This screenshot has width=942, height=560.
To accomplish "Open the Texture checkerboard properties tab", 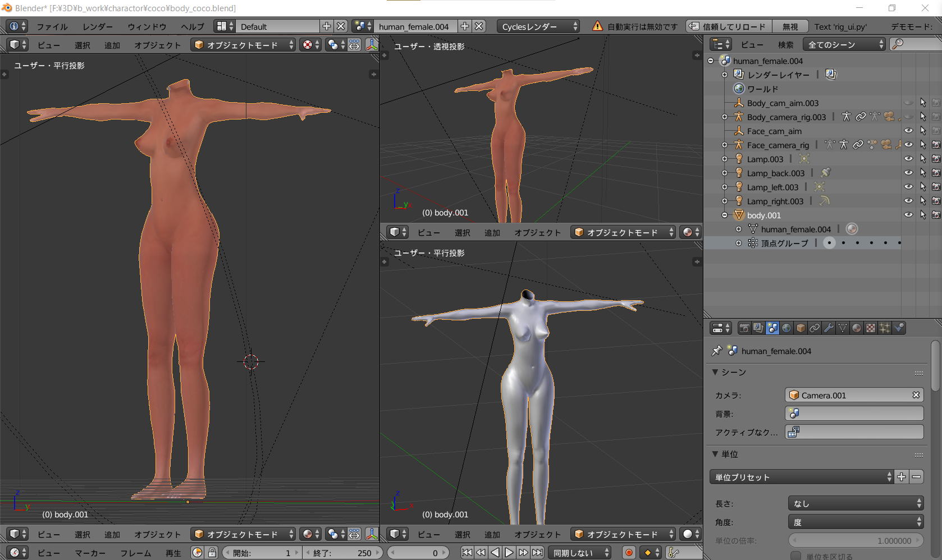I will point(871,328).
